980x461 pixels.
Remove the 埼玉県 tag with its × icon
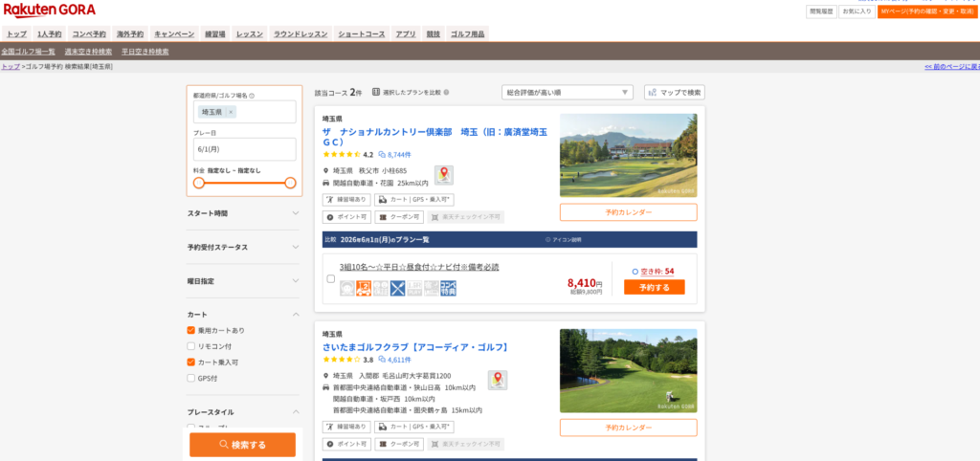pyautogui.click(x=231, y=112)
